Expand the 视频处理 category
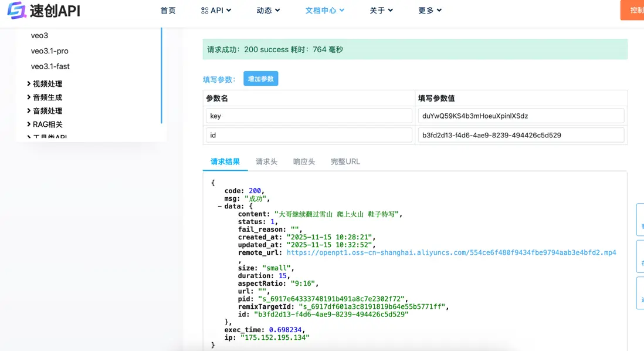 45,84
